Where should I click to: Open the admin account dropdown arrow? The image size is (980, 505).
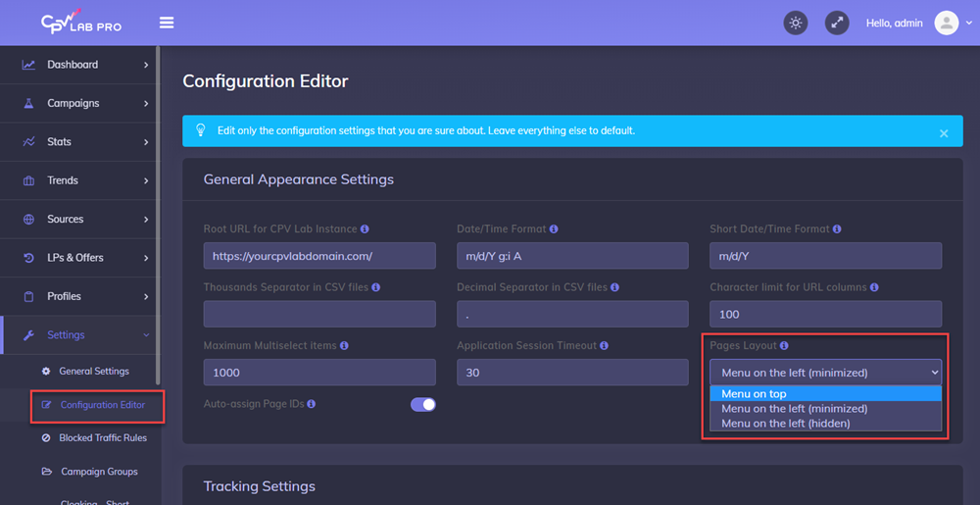(x=969, y=24)
